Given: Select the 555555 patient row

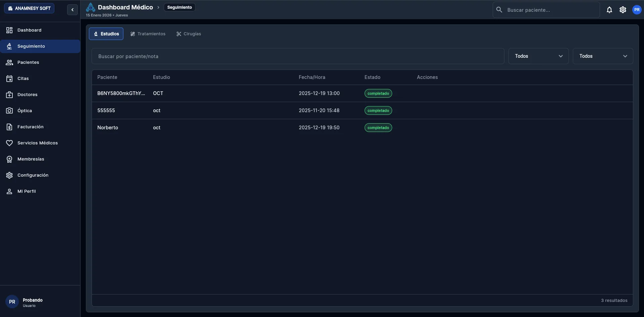Looking at the screenshot, I should 362,110.
